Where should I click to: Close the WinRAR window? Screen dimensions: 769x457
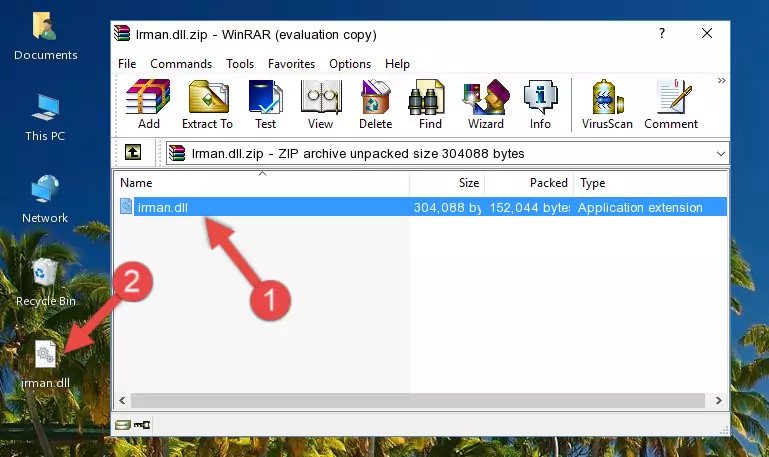pyautogui.click(x=707, y=33)
